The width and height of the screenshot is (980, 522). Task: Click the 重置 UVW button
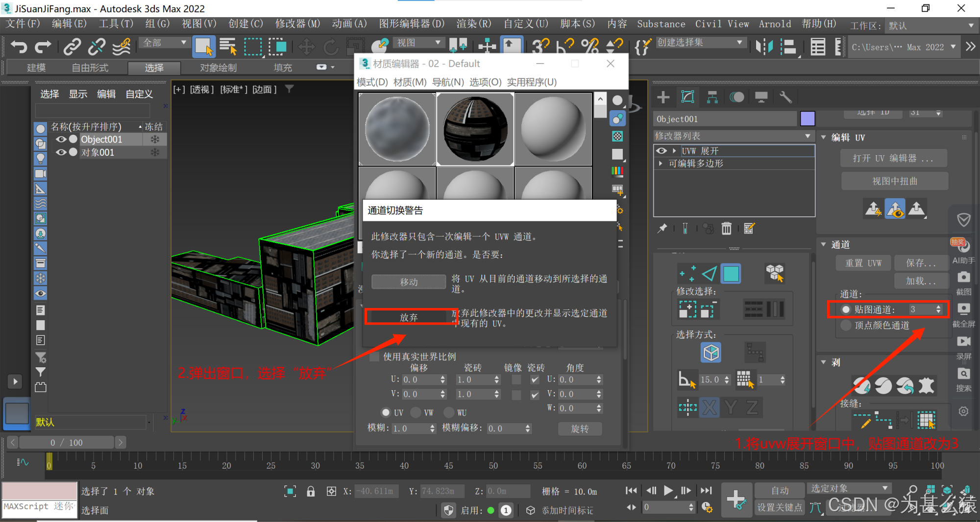[x=863, y=263]
